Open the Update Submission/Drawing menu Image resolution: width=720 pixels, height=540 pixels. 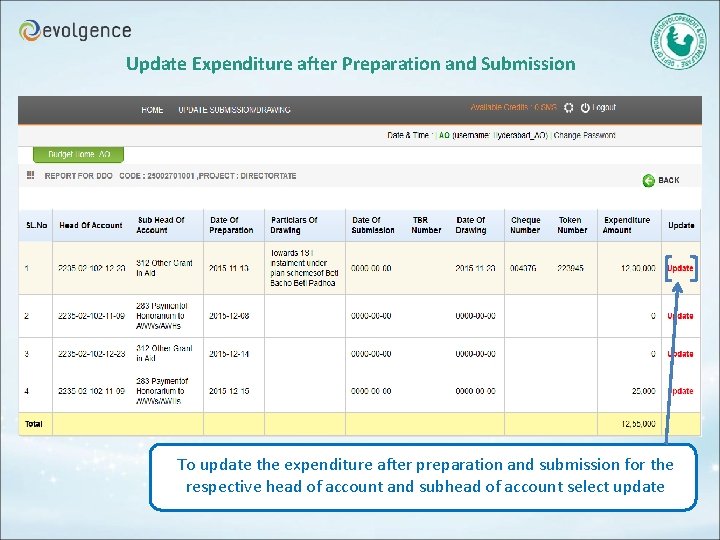[234, 110]
